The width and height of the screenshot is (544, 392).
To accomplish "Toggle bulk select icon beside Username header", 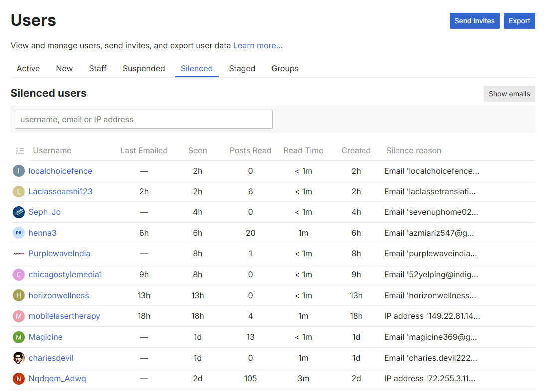I will point(20,151).
